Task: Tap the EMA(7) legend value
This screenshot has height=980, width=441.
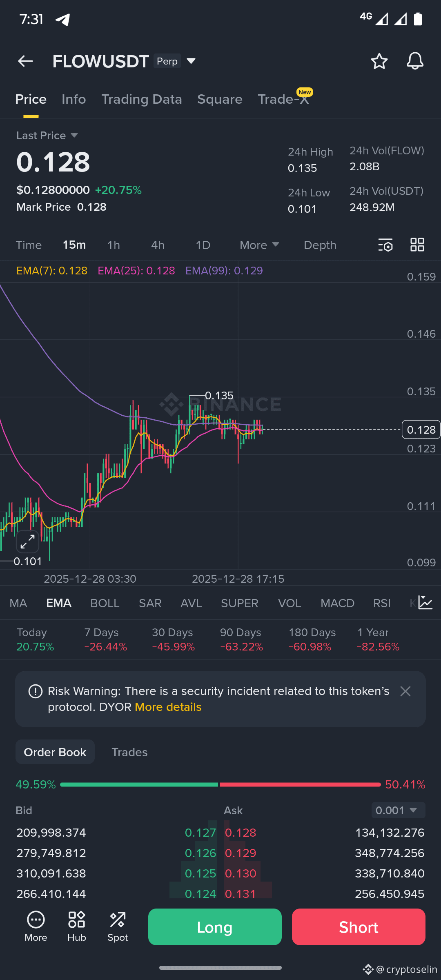Action: coord(52,271)
